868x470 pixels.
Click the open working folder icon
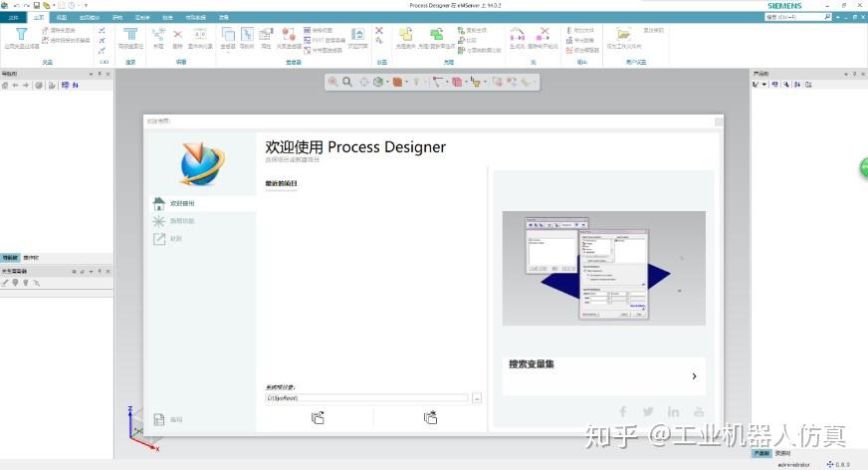coord(623,34)
